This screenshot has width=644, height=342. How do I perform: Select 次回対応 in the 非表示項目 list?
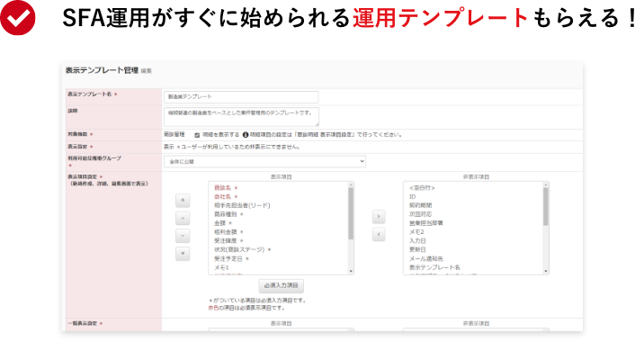pos(420,214)
